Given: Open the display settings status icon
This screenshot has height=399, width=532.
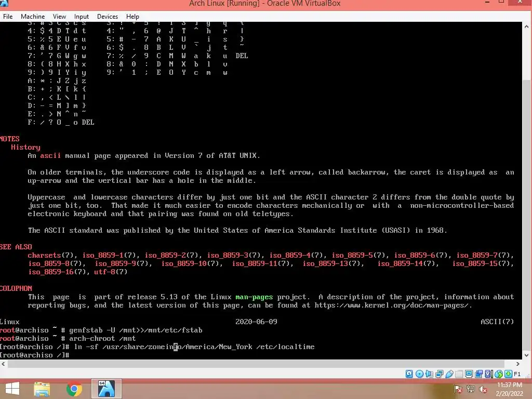Looking at the screenshot, I should 469,374.
